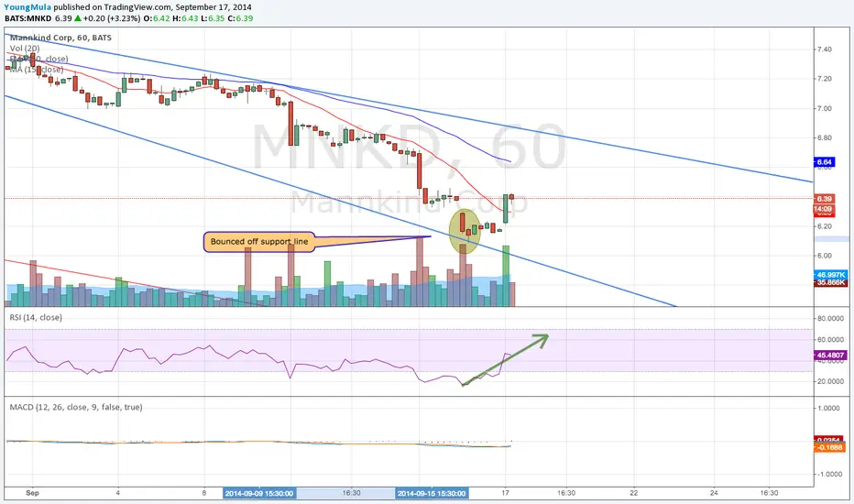Click the 7.40 price axis tick
854x504 pixels.
click(824, 49)
